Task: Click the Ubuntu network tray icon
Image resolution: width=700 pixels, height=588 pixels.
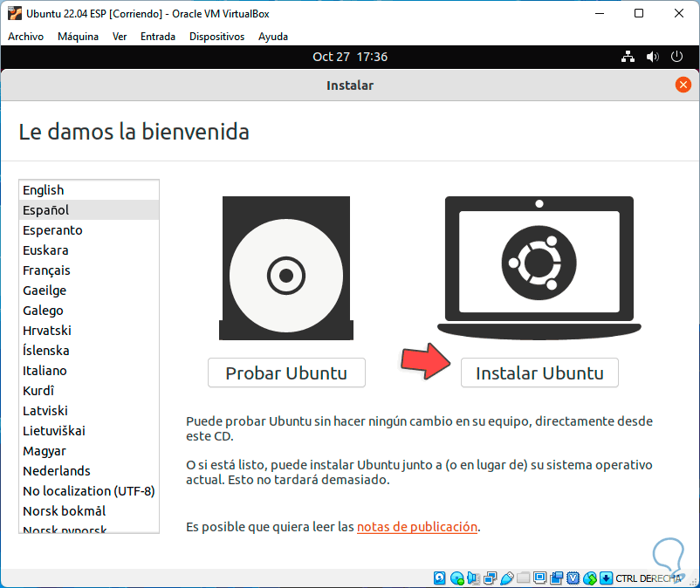Action: coord(628,57)
